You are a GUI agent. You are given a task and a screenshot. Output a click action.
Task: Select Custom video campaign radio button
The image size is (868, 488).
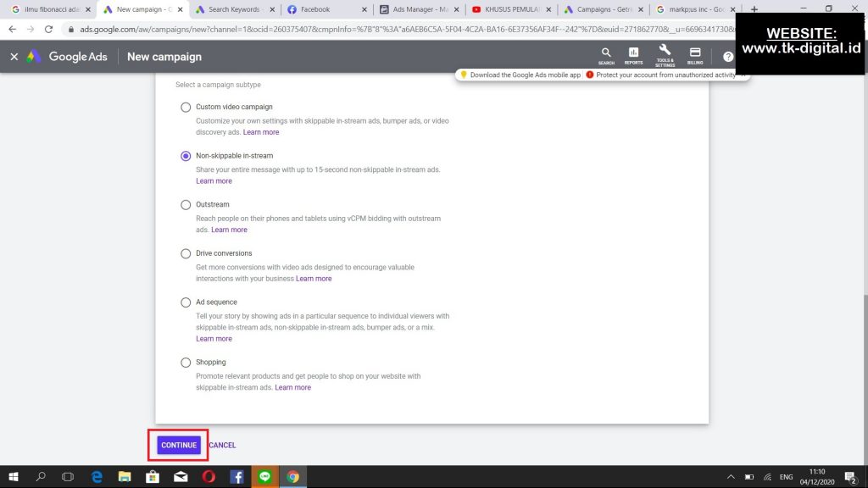[186, 107]
